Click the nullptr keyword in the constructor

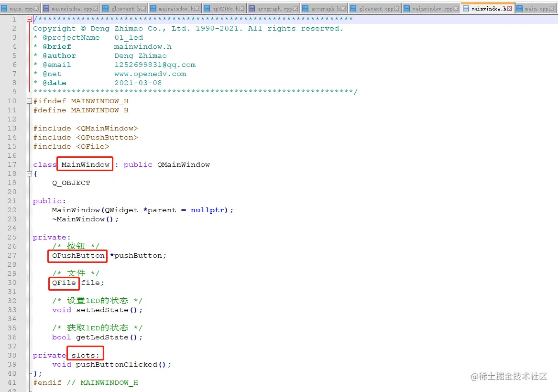pos(207,210)
